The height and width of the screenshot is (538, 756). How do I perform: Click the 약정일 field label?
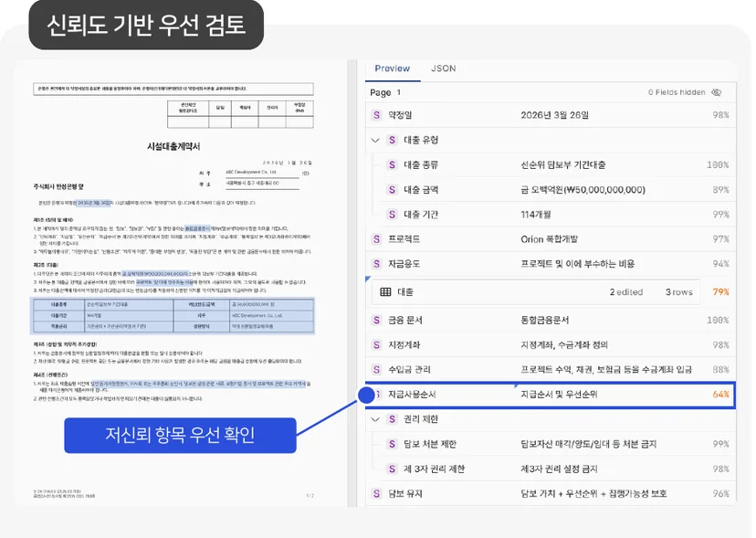click(400, 115)
